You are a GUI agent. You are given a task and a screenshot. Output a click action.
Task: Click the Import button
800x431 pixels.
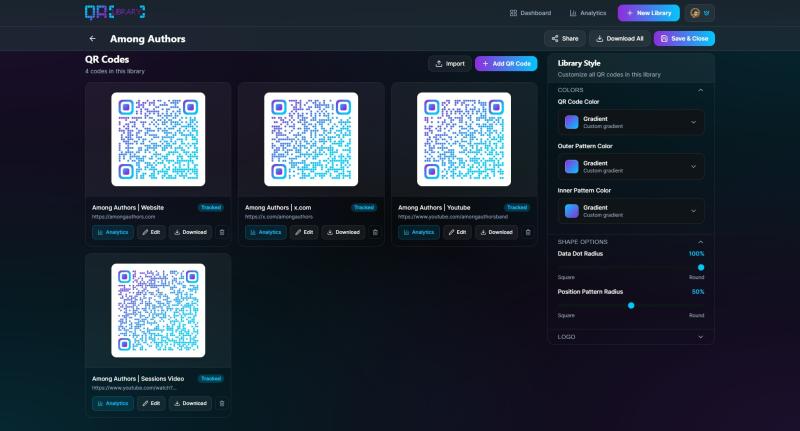pyautogui.click(x=450, y=64)
